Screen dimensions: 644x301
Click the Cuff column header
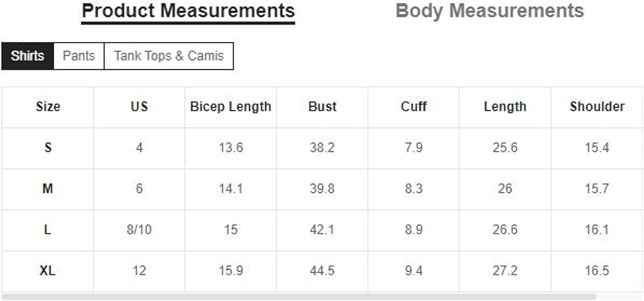tap(413, 107)
